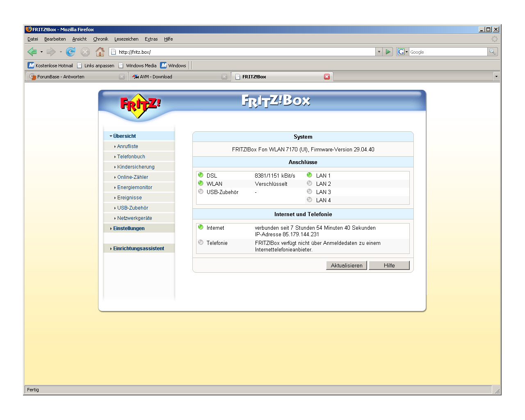
Task: Open the Chronik menu
Action: tap(100, 39)
